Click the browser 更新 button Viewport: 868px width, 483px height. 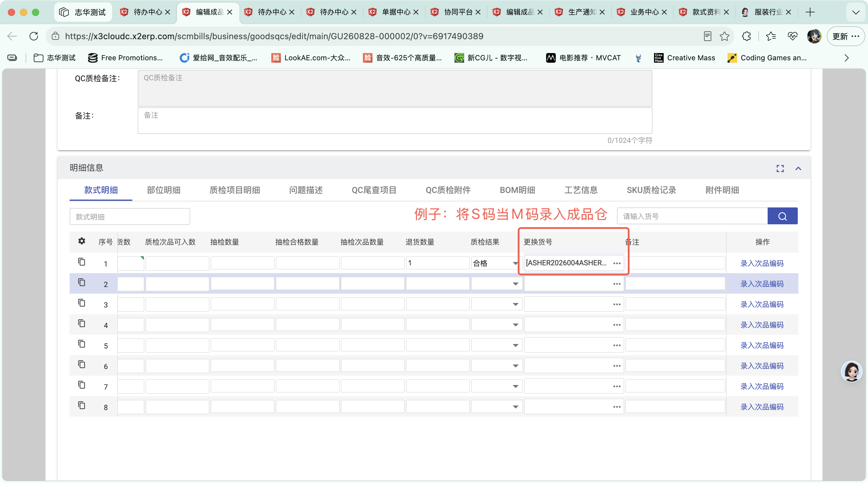(845, 36)
